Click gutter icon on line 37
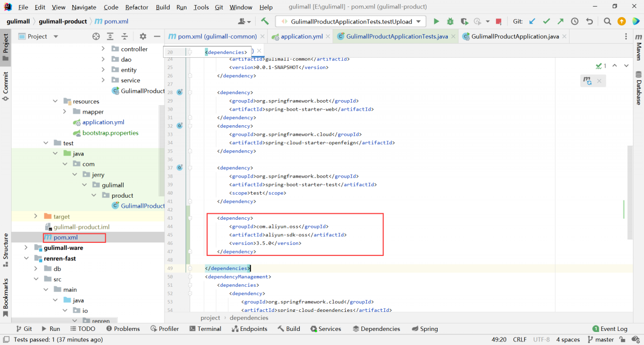Viewport: 644px width, 345px height. [x=179, y=167]
